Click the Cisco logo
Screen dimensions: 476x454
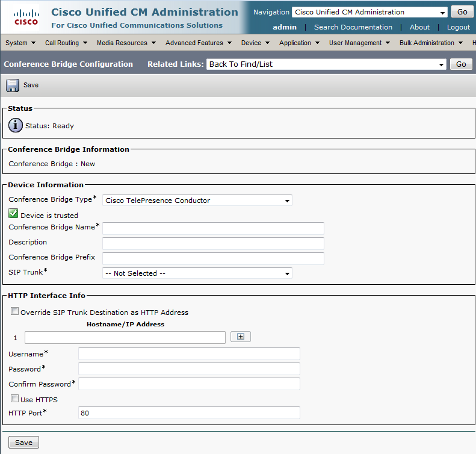click(x=26, y=17)
